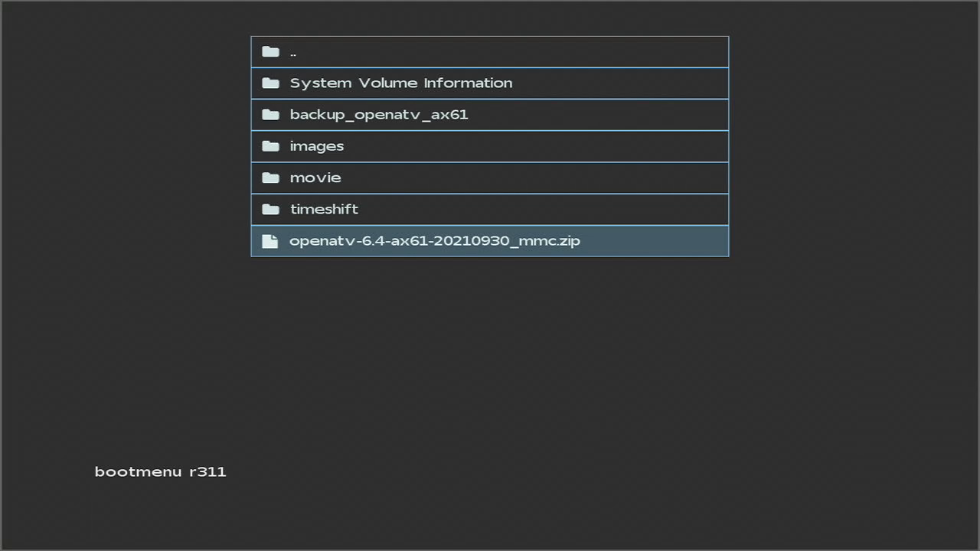Open the backup_openatv_ax61 folder

click(x=378, y=115)
